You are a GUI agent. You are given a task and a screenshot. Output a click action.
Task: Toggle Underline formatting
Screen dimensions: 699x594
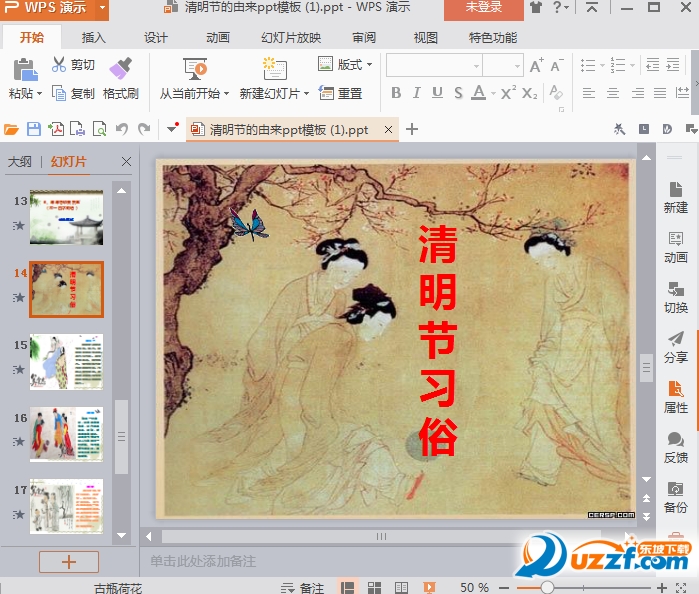tap(437, 93)
